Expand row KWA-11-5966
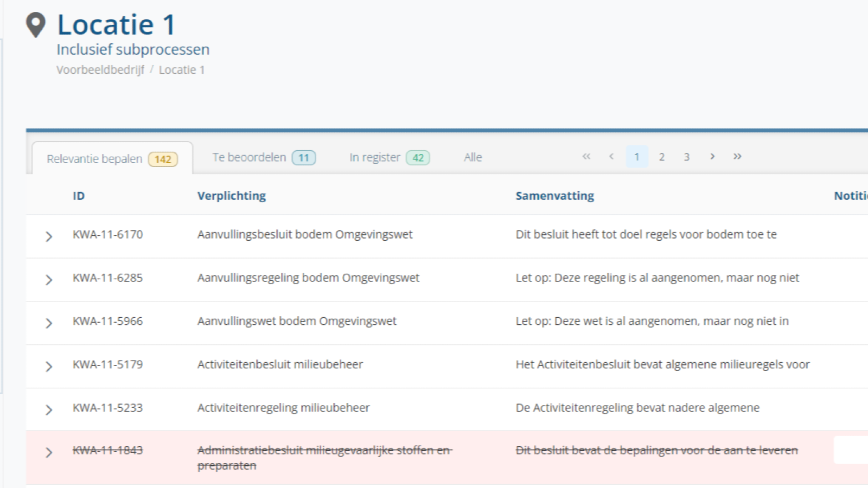This screenshot has width=868, height=488. point(49,323)
